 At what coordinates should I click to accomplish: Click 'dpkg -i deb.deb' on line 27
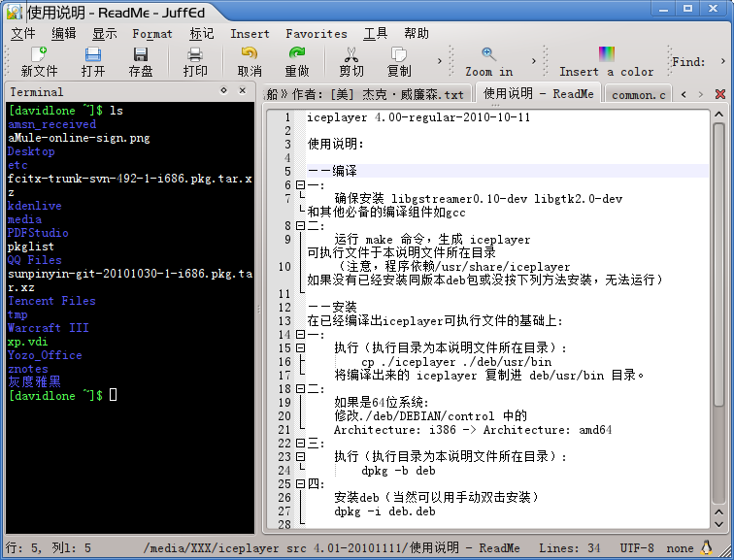point(384,511)
